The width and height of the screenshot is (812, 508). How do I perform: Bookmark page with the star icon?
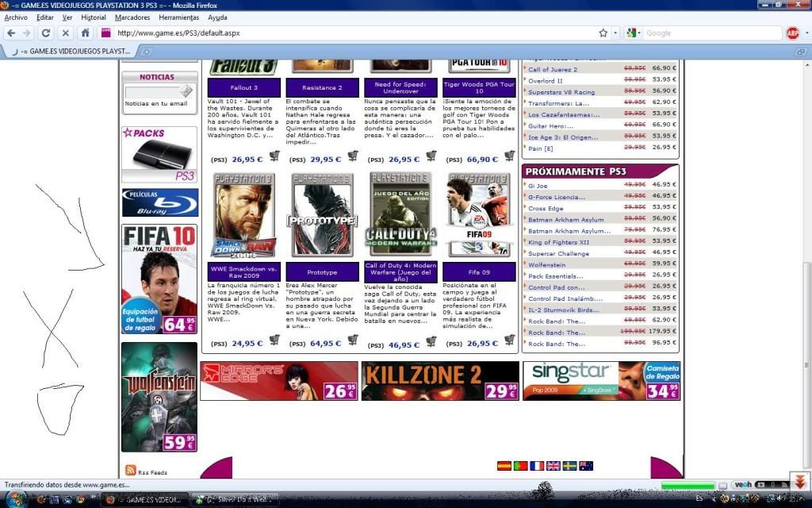click(x=603, y=33)
